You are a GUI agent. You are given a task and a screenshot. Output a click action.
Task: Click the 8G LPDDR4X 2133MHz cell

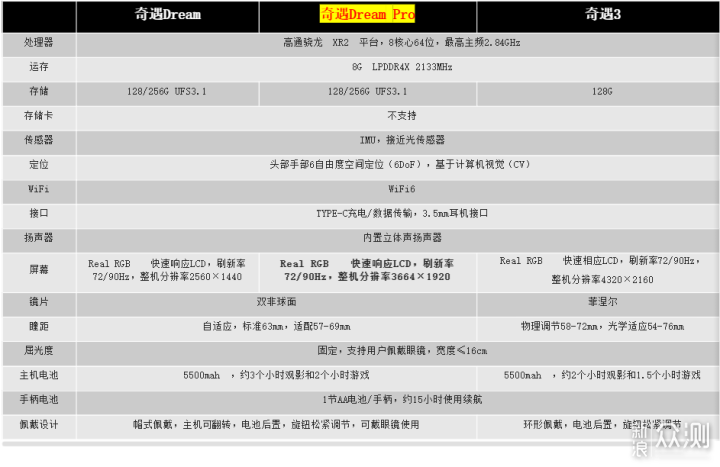398,68
